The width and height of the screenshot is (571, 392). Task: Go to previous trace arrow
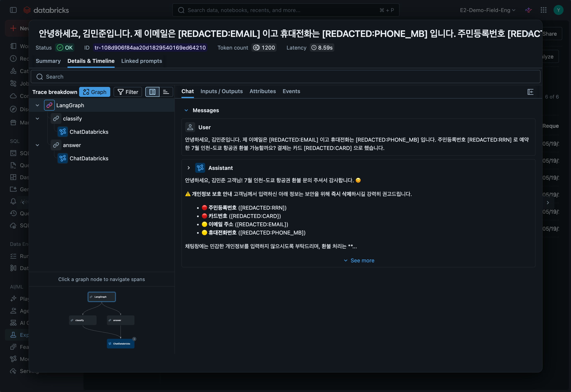pos(23,202)
